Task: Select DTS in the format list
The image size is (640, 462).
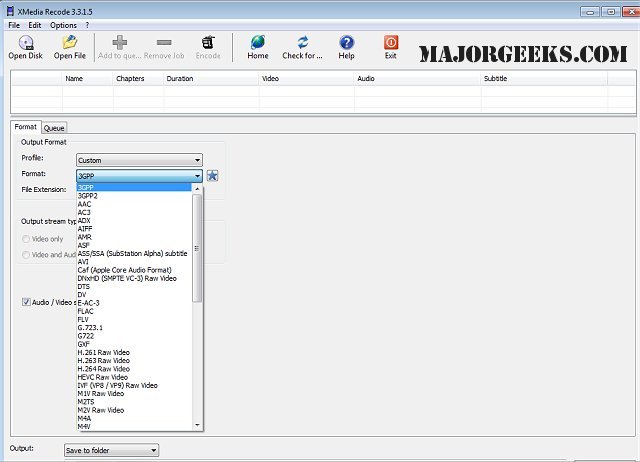Action: point(134,287)
